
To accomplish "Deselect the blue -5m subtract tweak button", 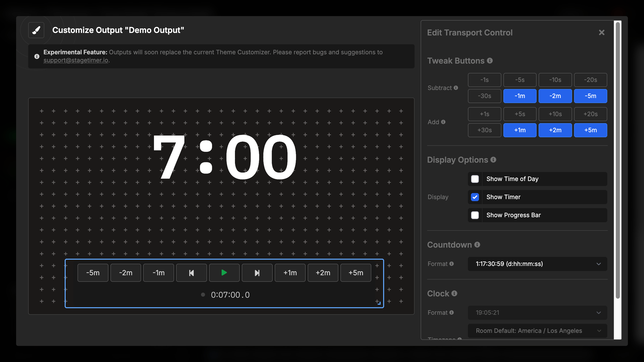I will (x=591, y=96).
